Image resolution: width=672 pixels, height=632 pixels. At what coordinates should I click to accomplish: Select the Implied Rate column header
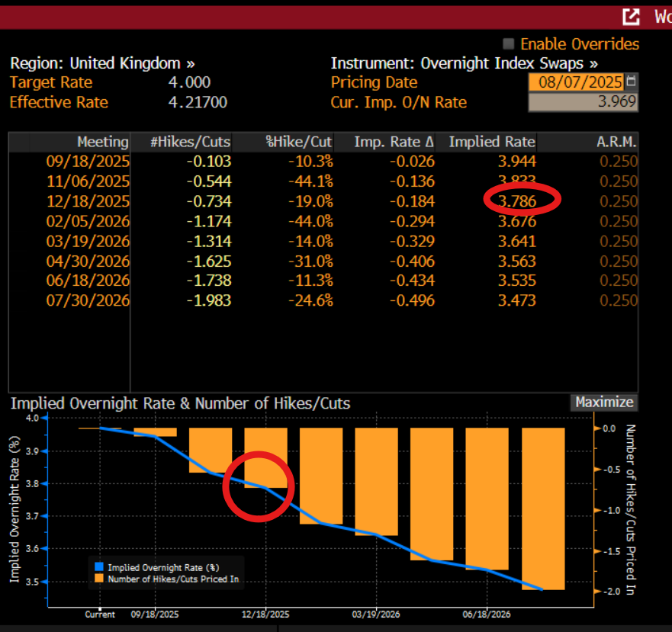pyautogui.click(x=492, y=142)
